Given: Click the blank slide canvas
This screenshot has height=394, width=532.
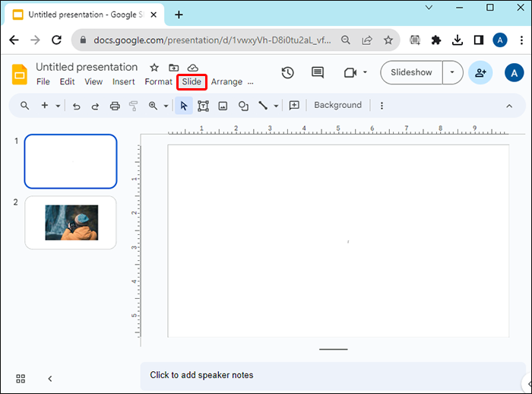Looking at the screenshot, I should coord(338,241).
